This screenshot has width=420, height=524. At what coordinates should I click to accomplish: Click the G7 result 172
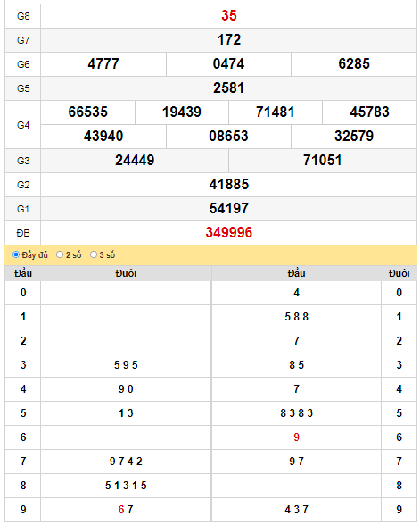(x=229, y=40)
